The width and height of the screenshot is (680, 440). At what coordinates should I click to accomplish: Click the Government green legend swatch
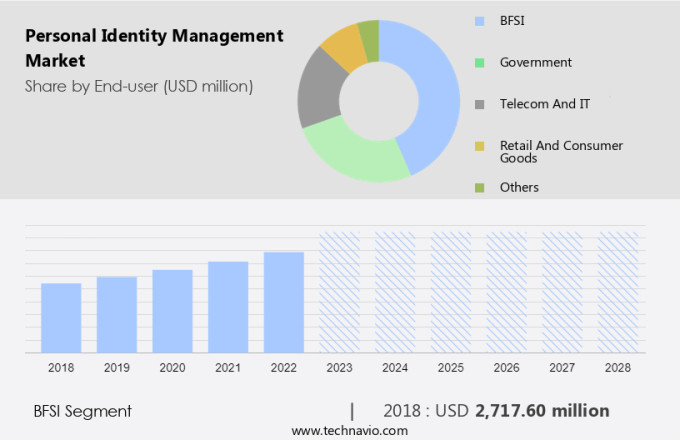pos(479,62)
